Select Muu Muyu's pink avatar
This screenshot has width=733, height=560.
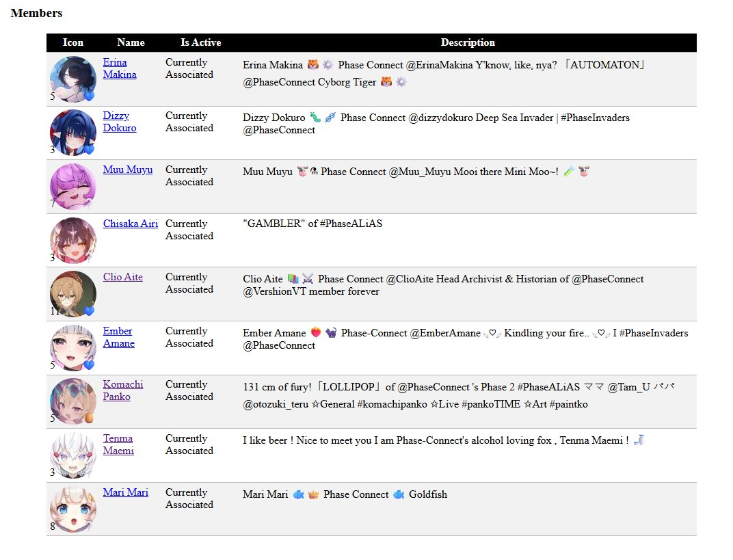click(x=73, y=187)
